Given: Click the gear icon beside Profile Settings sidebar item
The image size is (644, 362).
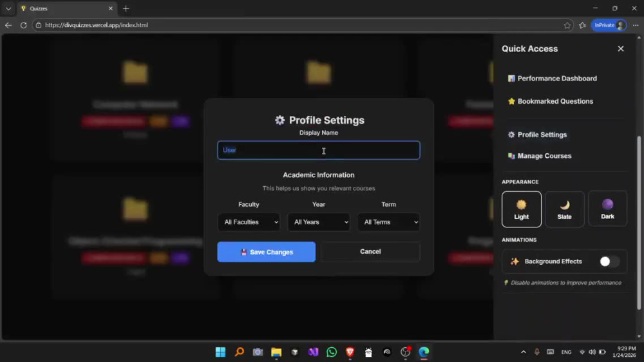Looking at the screenshot, I should coord(511,135).
